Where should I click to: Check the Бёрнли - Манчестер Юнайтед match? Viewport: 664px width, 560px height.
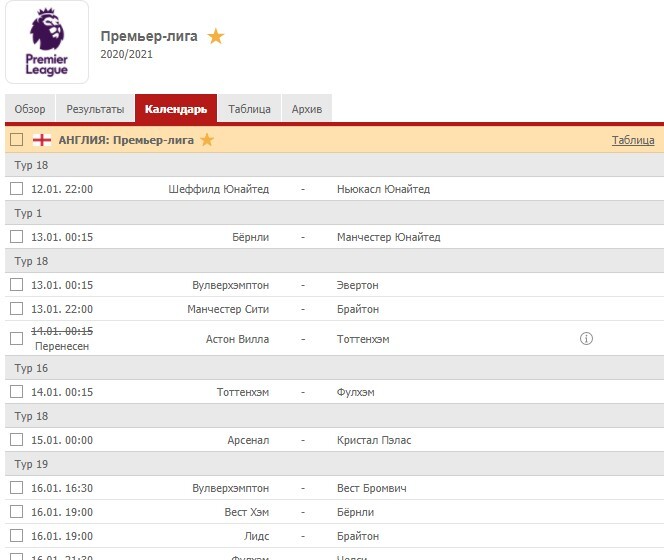[x=17, y=236]
